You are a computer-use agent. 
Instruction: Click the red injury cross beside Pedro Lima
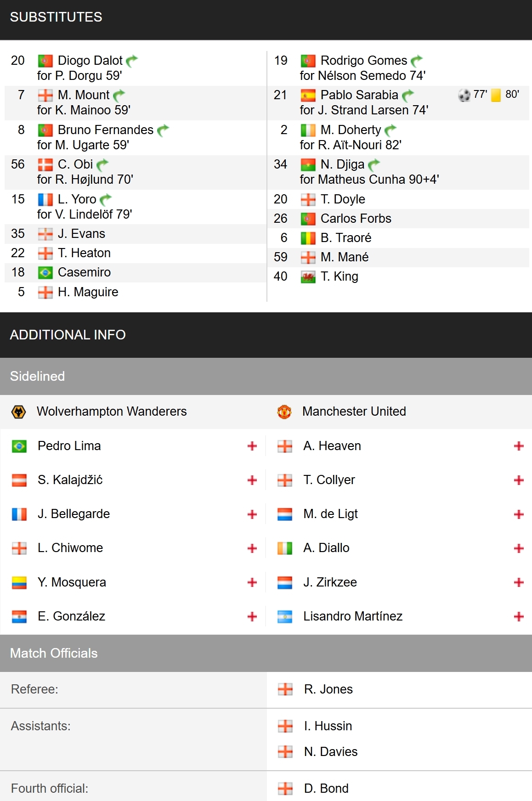tap(252, 446)
